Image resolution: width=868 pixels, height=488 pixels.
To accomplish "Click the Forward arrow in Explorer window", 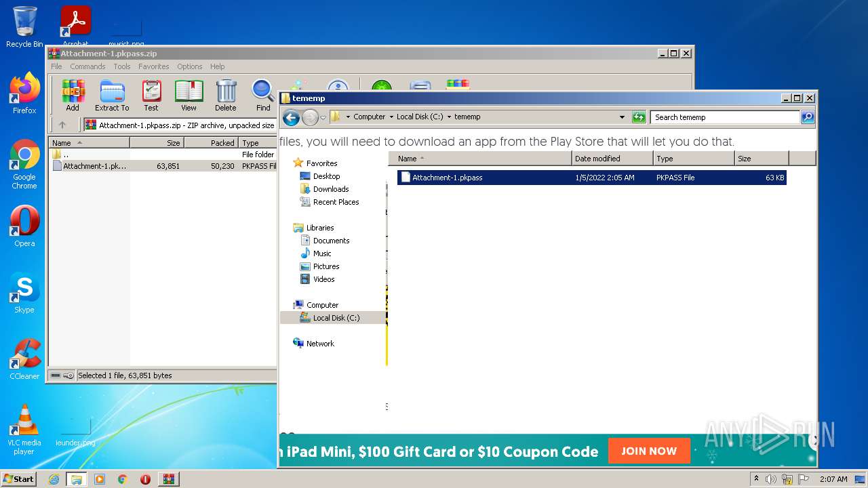I will (310, 117).
